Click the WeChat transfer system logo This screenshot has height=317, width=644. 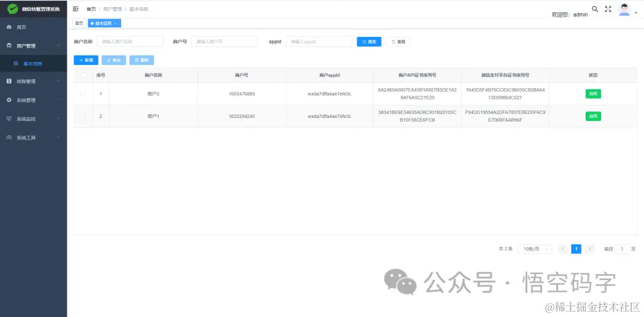13,8
